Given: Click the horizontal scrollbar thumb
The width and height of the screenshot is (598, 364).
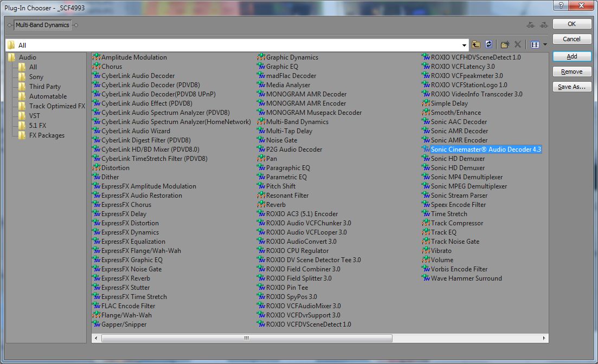Looking at the screenshot, I should [x=247, y=338].
